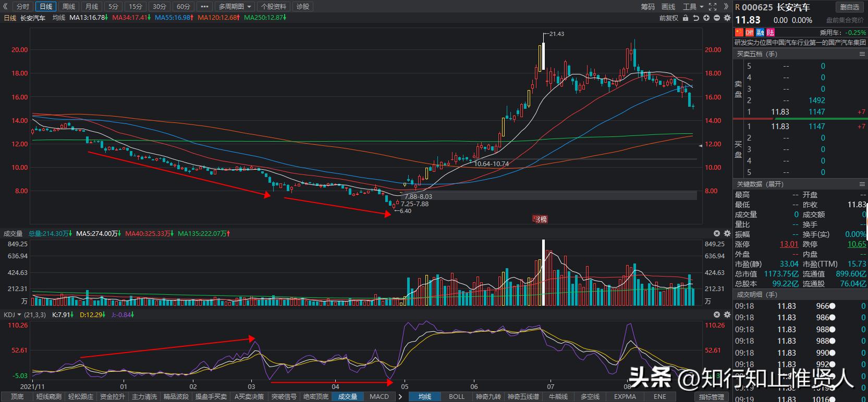The image size is (868, 402).
Task: Expand the 工具 tools dropdown
Action: tap(693, 7)
